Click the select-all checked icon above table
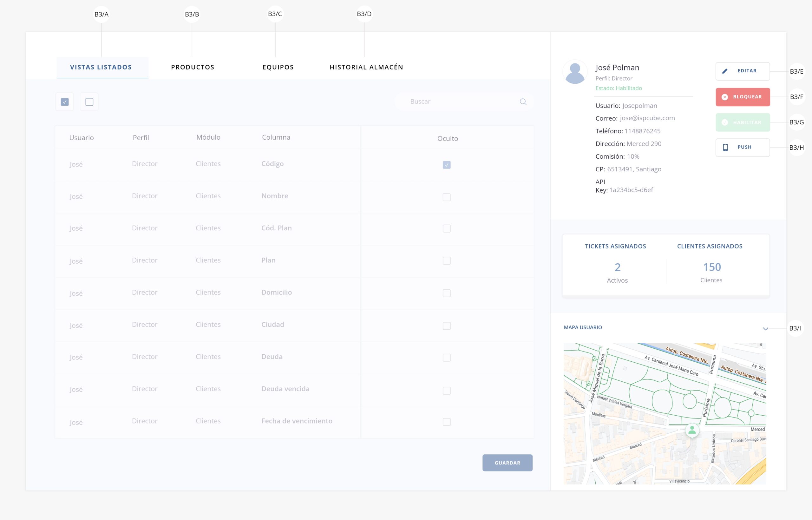812x520 pixels. 65,102
